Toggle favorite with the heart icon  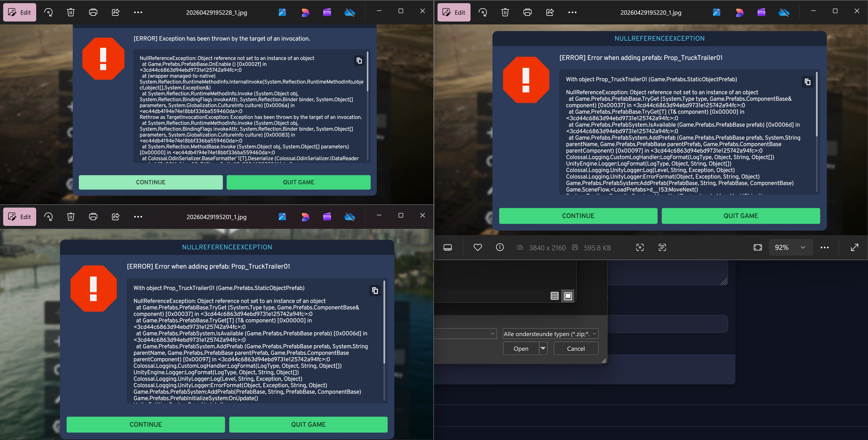(x=478, y=247)
